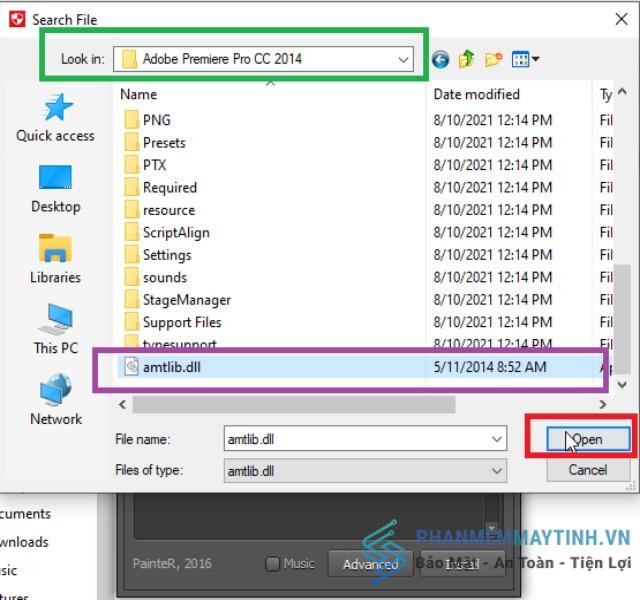Click Advanced button in patcher window
This screenshot has height=600, width=640.
tap(370, 564)
